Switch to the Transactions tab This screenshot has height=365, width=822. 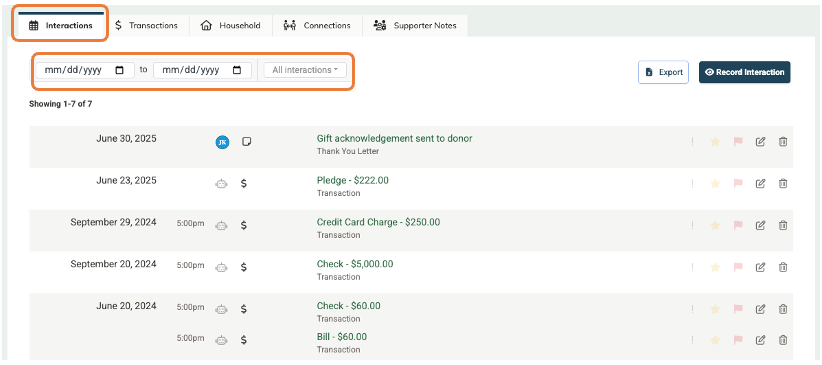(x=146, y=25)
